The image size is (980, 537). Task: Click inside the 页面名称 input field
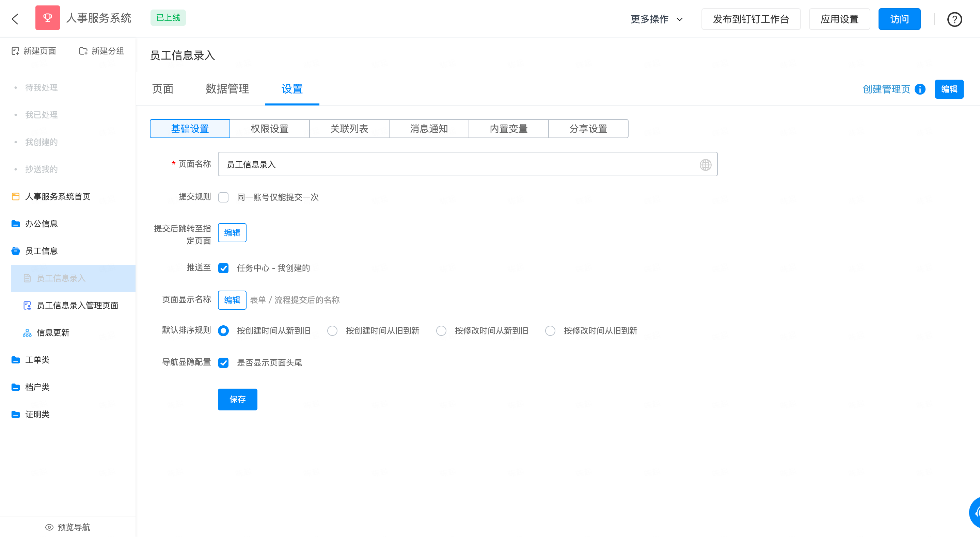click(418, 164)
